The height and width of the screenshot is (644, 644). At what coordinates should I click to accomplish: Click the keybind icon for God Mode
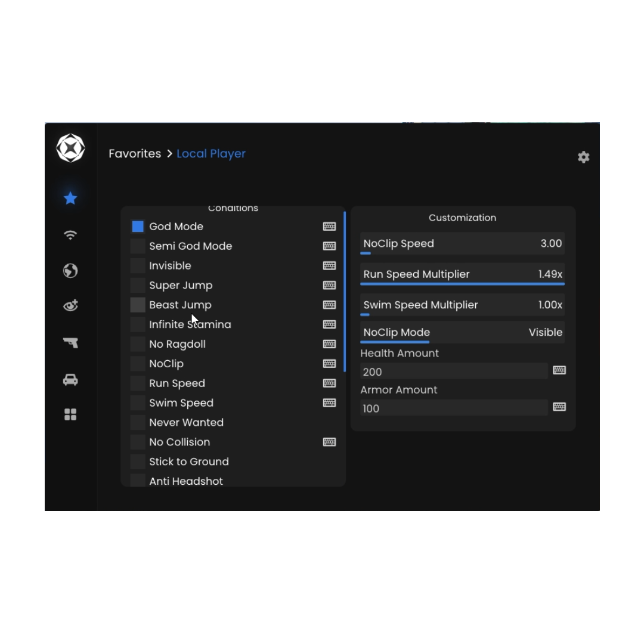329,227
